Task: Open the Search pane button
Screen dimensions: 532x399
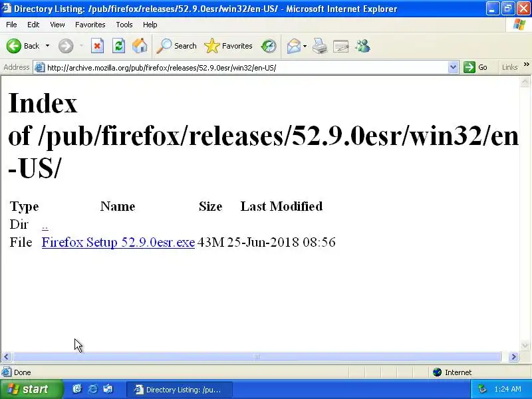Action: 176,46
